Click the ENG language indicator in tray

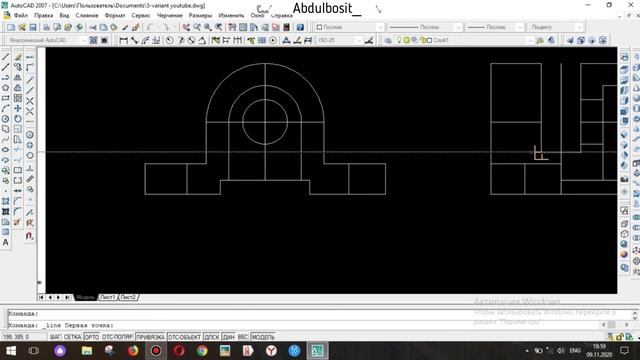click(575, 351)
